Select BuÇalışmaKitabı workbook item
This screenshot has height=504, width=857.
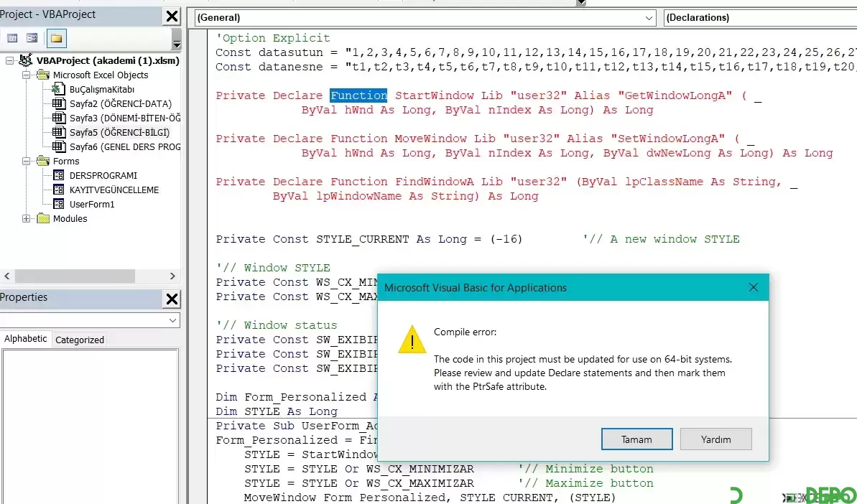(x=102, y=90)
